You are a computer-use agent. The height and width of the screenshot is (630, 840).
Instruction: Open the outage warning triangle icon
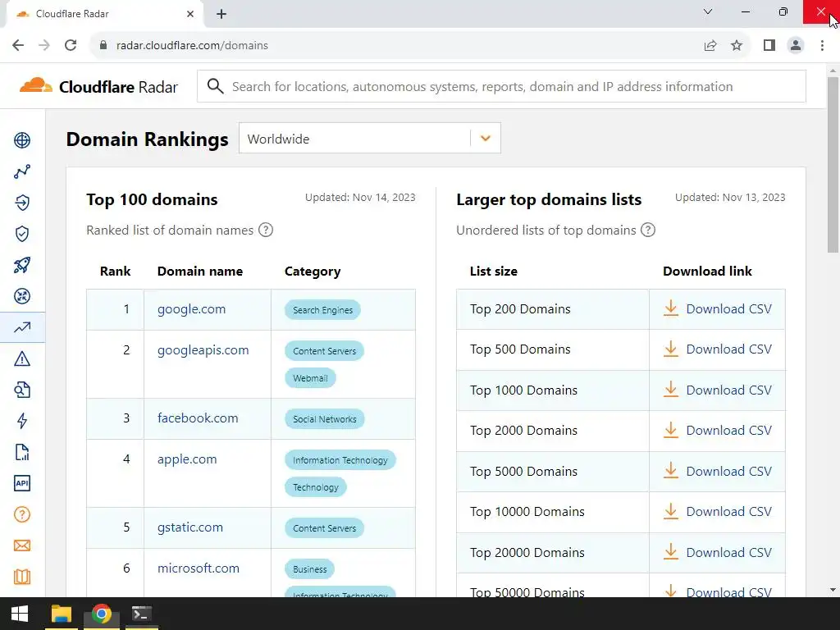point(22,358)
